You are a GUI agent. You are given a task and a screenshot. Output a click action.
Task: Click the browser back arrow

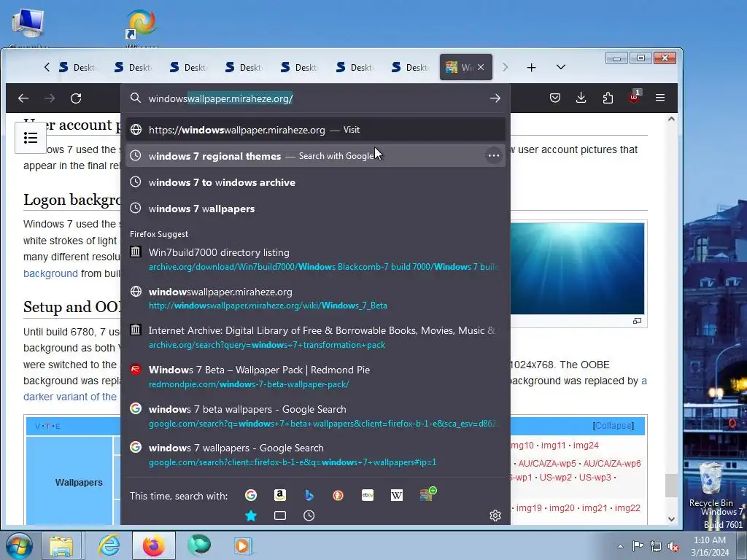click(23, 98)
